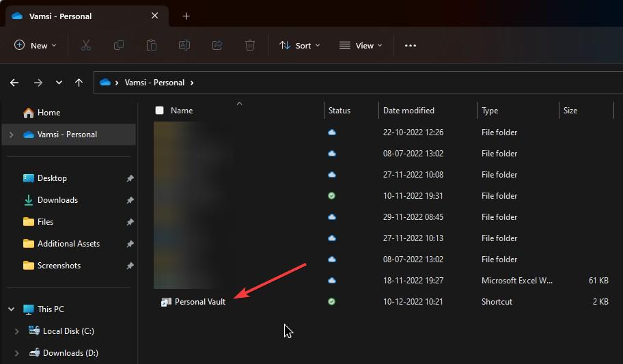Image resolution: width=623 pixels, height=364 pixels.
Task: Click pin icon next to Desktop
Action: point(130,178)
